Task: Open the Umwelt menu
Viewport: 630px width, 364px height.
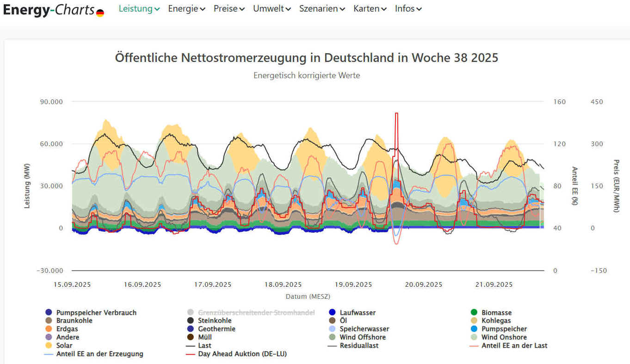Action: (272, 9)
